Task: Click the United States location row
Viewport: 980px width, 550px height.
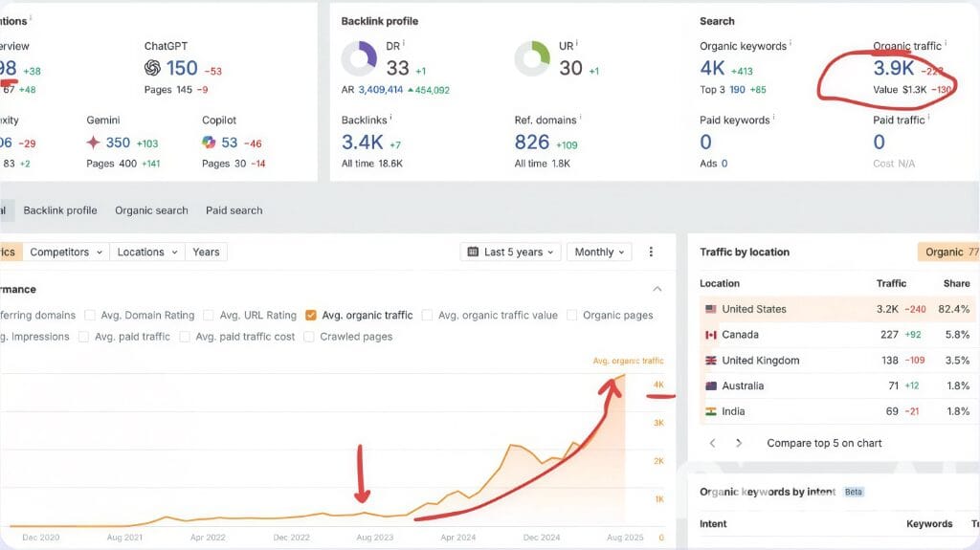Action: click(754, 309)
